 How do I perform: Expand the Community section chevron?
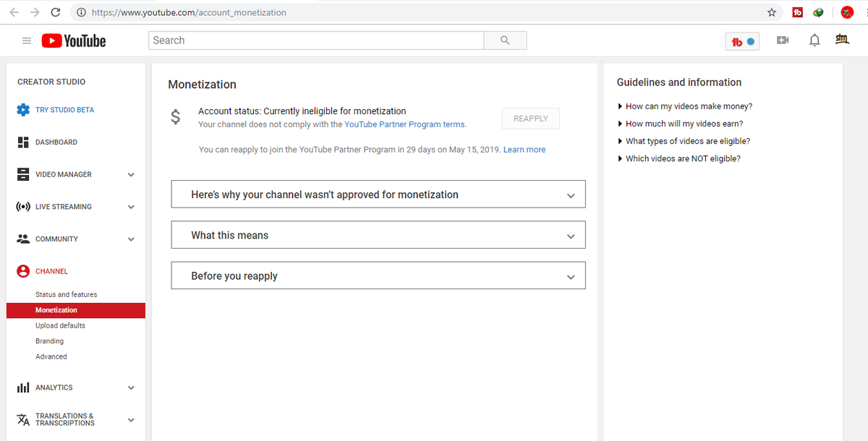(x=131, y=239)
